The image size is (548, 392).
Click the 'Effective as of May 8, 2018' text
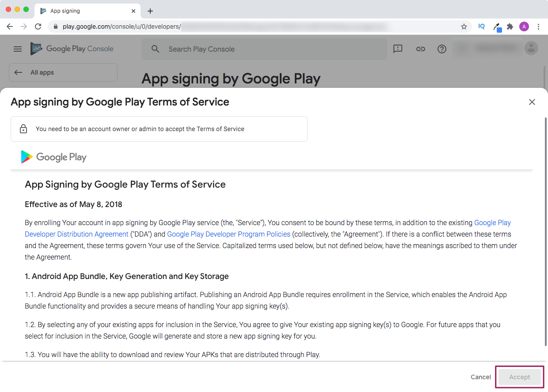click(x=73, y=204)
